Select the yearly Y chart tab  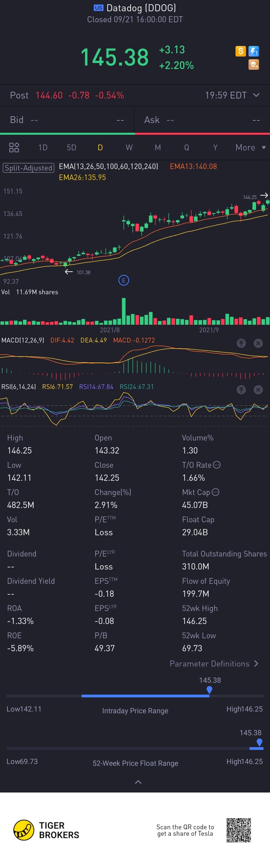click(215, 147)
